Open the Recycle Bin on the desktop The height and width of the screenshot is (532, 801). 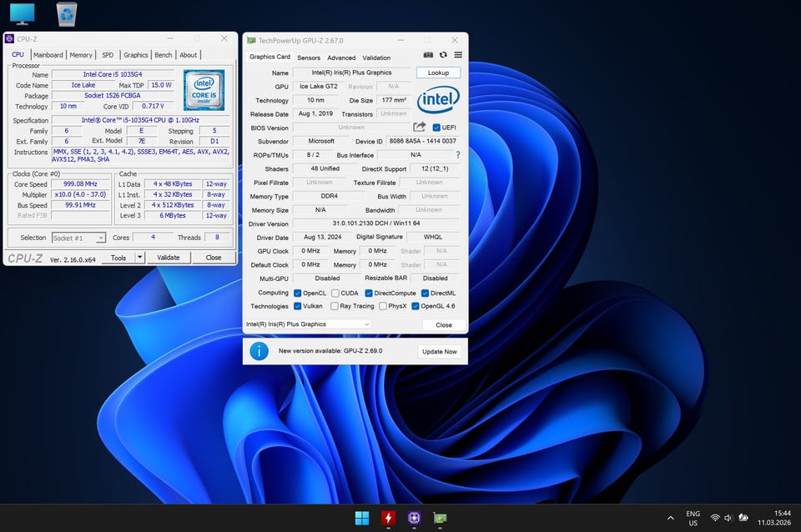(67, 14)
